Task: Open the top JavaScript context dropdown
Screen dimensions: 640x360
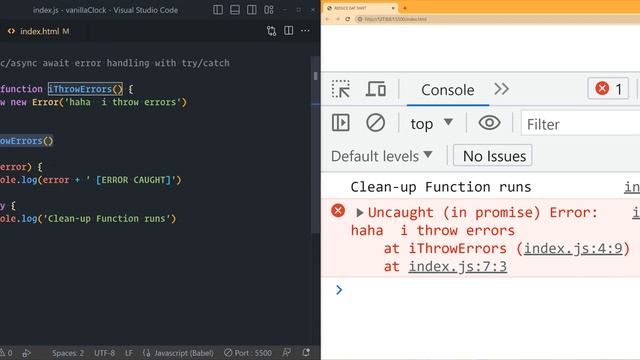Action: pyautogui.click(x=431, y=124)
